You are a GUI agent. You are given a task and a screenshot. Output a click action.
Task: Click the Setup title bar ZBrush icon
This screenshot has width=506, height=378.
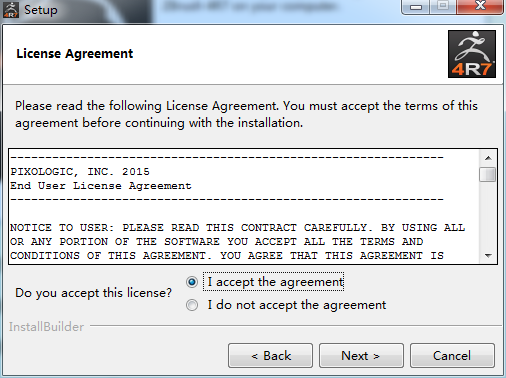11,10
